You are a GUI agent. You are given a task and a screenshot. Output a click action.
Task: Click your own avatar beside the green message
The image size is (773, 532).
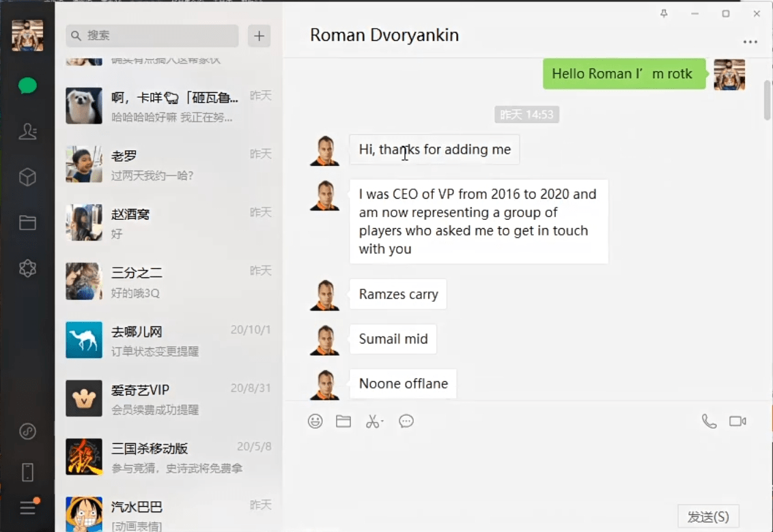[x=729, y=74]
